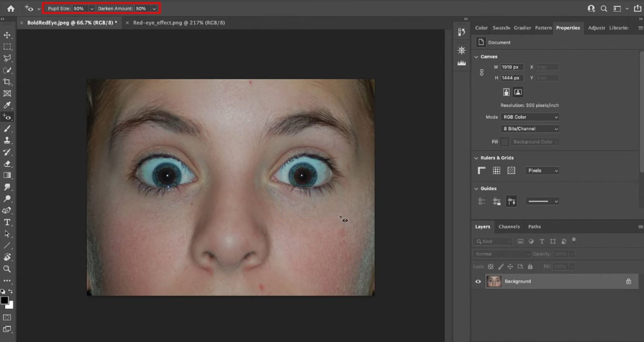Select the Type tool

tap(7, 222)
